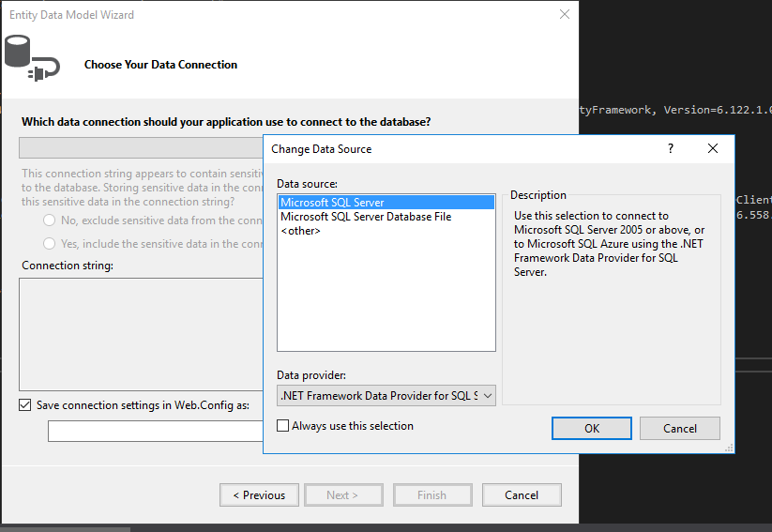This screenshot has height=532, width=772.
Task: Click the Previous button in the wizard
Action: click(260, 495)
